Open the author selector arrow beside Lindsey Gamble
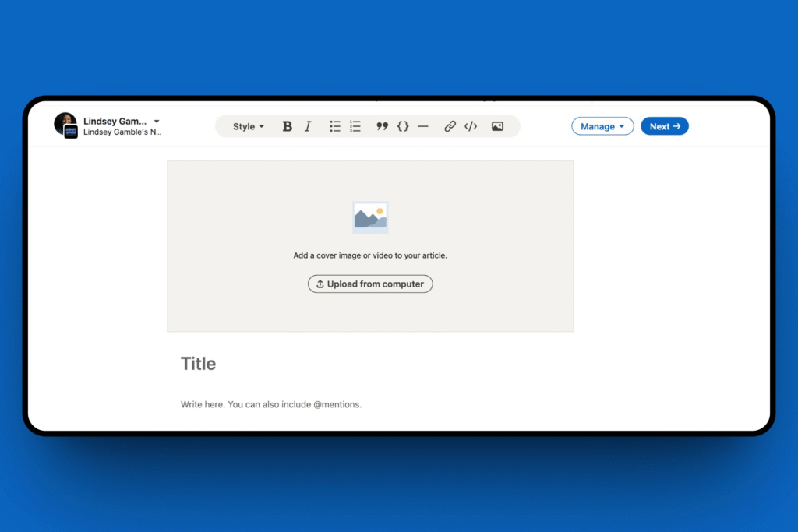The height and width of the screenshot is (532, 798). tap(157, 122)
